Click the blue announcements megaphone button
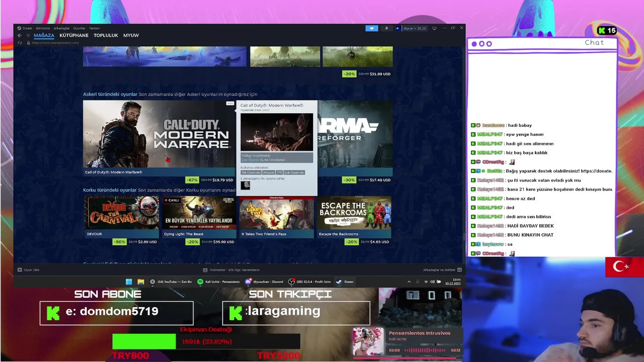The image size is (644, 362). [x=372, y=28]
